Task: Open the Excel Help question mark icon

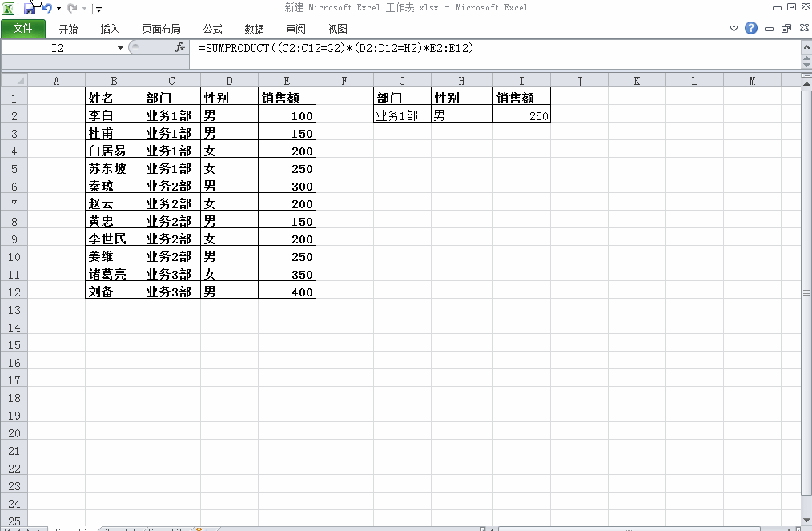Action: point(750,28)
